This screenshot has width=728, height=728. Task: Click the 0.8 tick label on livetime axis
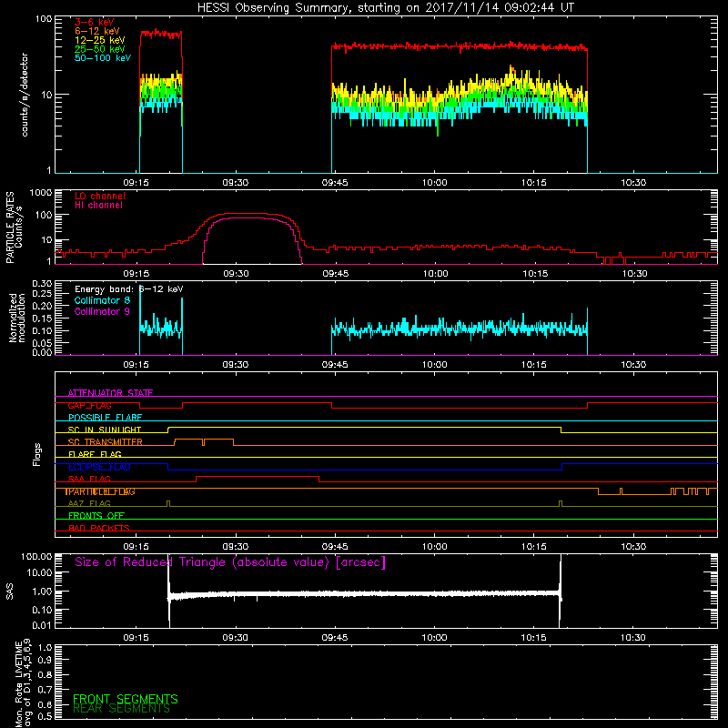pos(45,675)
